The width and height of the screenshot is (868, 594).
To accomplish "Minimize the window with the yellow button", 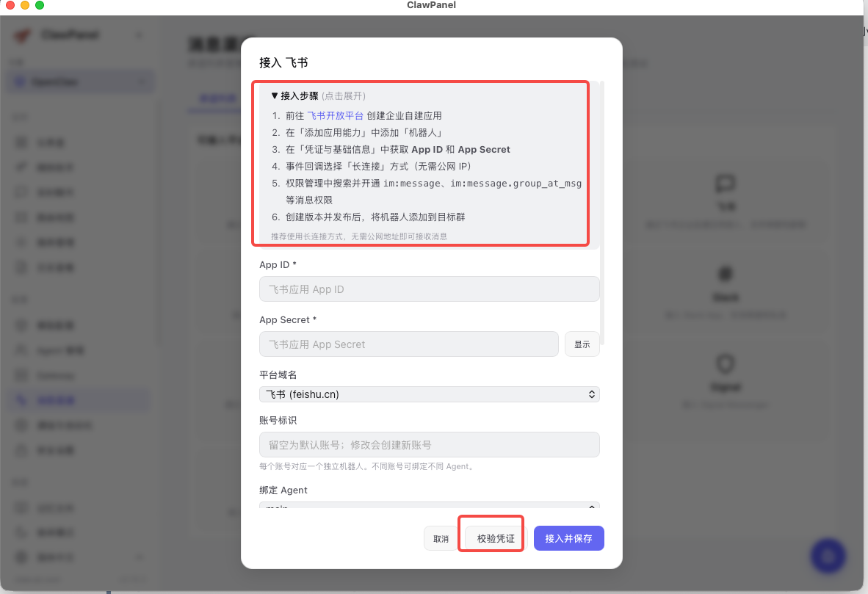I will click(x=25, y=5).
